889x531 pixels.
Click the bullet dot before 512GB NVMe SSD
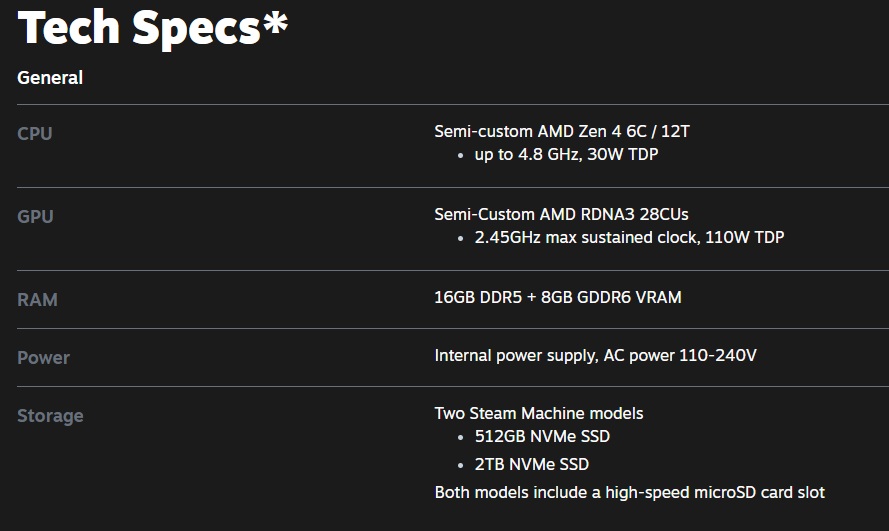(x=461, y=438)
